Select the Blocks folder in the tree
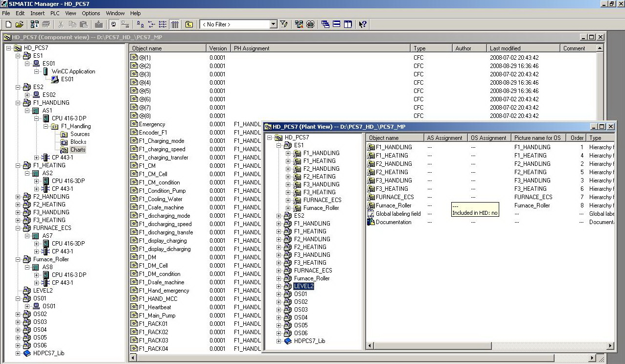The image size is (625, 364). (x=78, y=142)
